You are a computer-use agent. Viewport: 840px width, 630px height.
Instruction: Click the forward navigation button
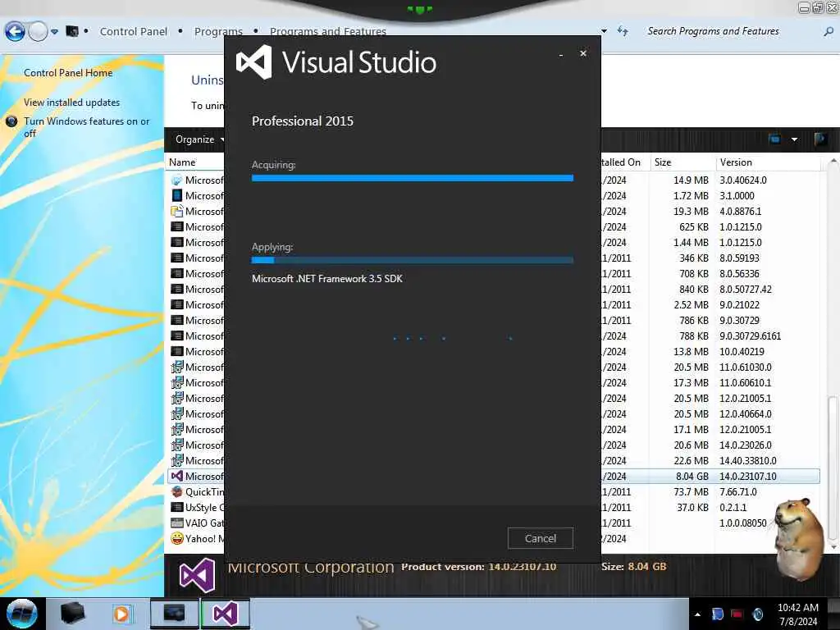coord(38,32)
